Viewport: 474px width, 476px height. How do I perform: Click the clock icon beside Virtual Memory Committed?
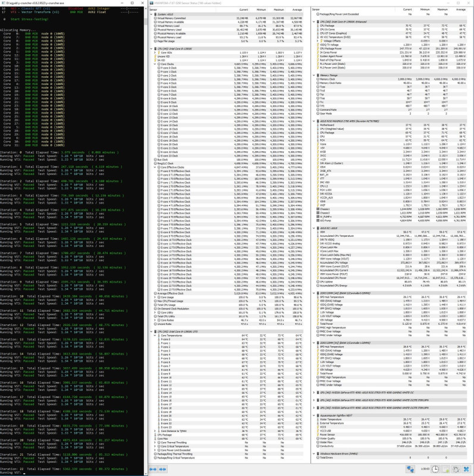[155, 18]
